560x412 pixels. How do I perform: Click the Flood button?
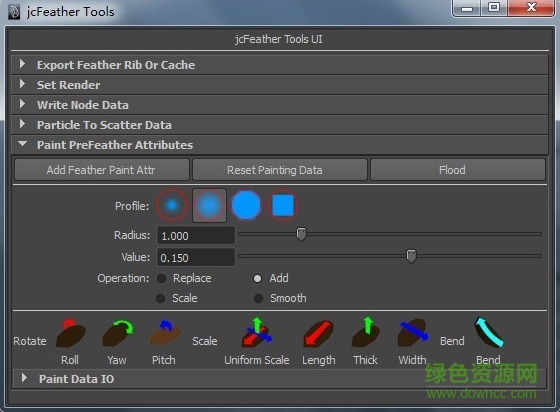458,170
